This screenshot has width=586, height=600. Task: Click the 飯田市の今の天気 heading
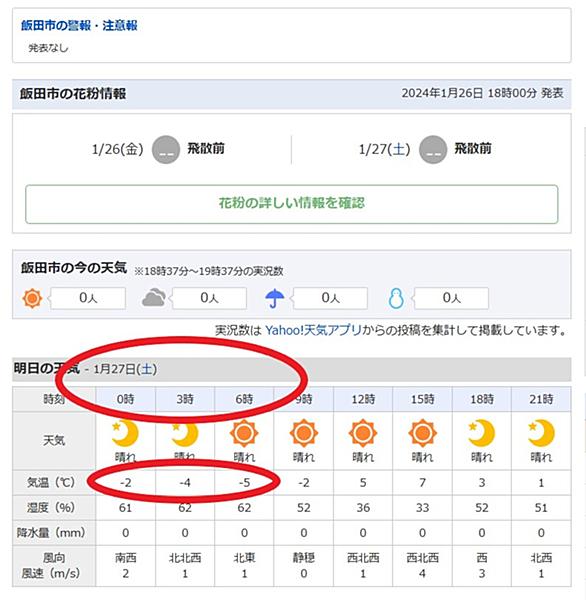coord(74,268)
